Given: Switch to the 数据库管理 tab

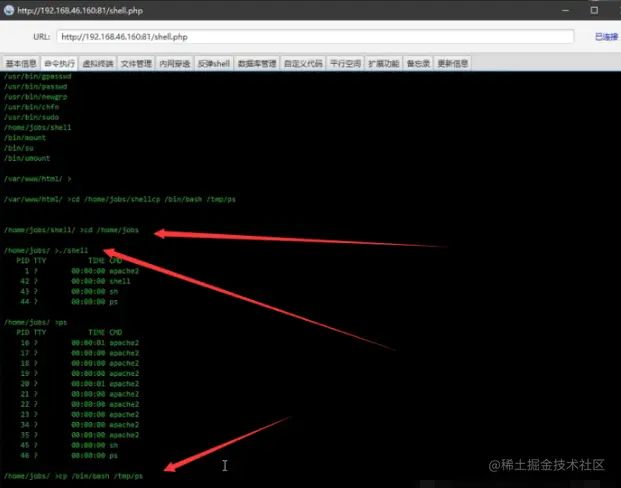Looking at the screenshot, I should tap(257, 63).
